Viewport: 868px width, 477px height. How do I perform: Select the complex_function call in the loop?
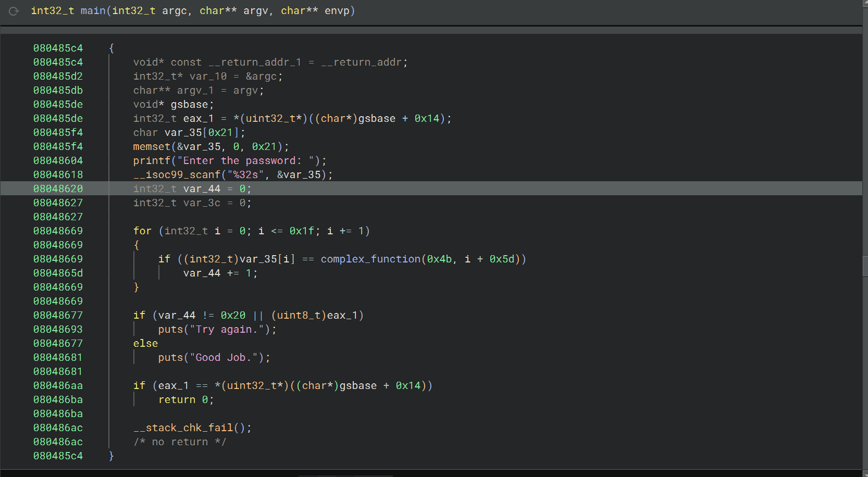click(370, 259)
